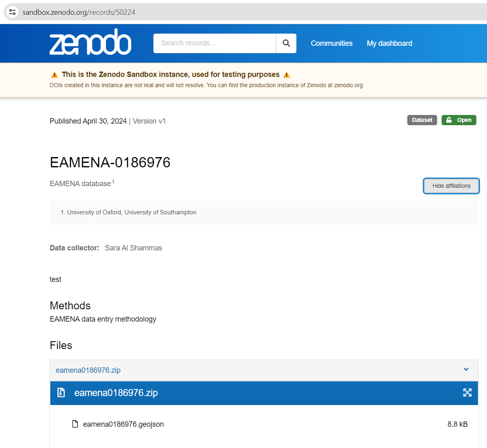Click the 'Data collector:' label
Viewport: 487px width, 448px height.
74,248
